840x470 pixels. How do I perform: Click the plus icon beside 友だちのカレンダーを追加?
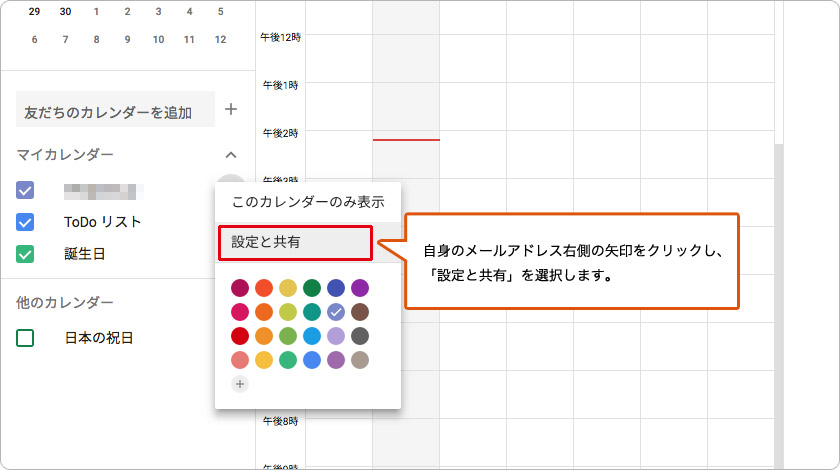[231, 109]
